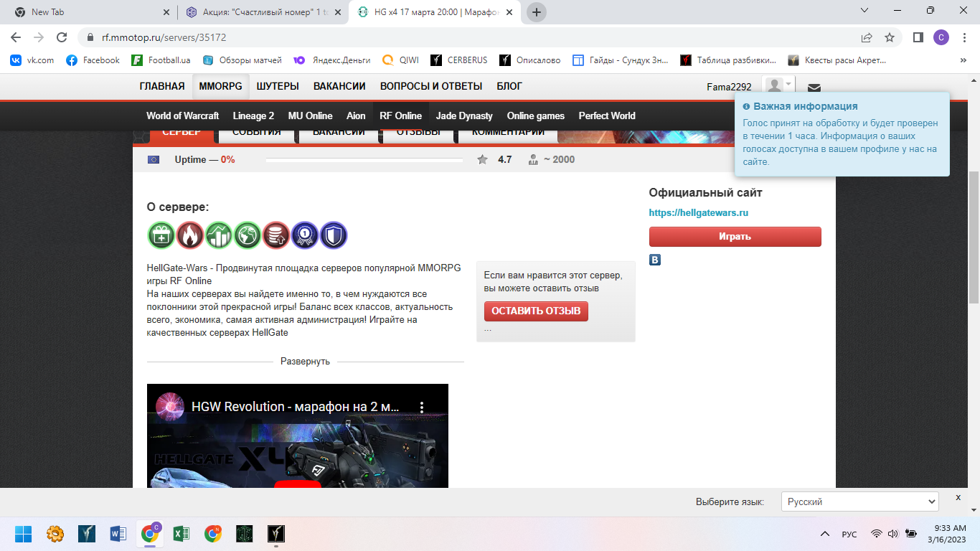The image size is (980, 551).
Task: Close the translate bar with x
Action: click(958, 497)
